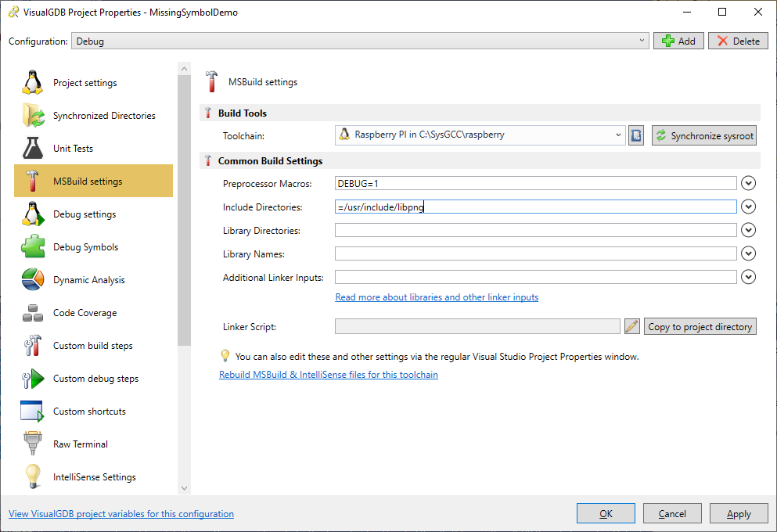Show the Debug Symbols page
The height and width of the screenshot is (532, 777).
tap(93, 246)
